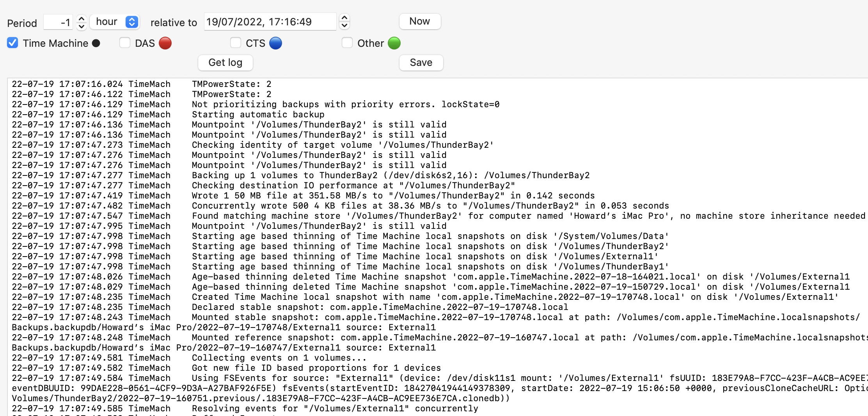Decrement the Period value with down arrow
Image resolution: width=868 pixels, height=416 pixels.
pyautogui.click(x=81, y=27)
